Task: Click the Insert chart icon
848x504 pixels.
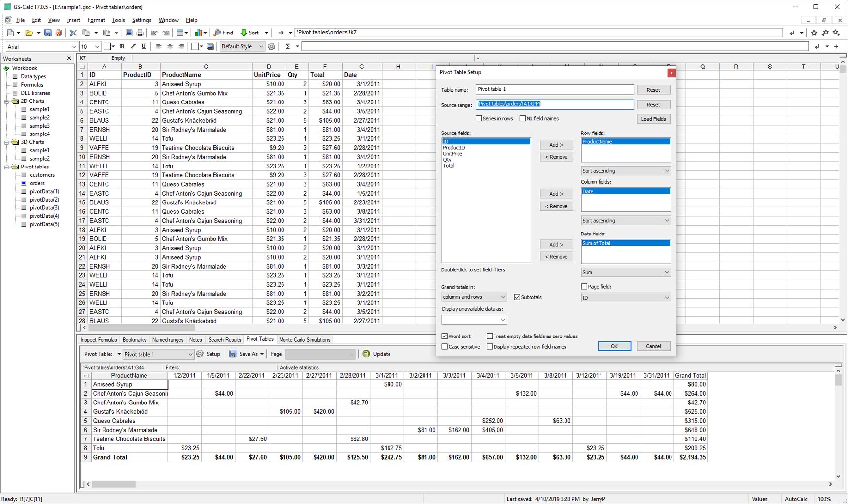Action: [x=198, y=33]
